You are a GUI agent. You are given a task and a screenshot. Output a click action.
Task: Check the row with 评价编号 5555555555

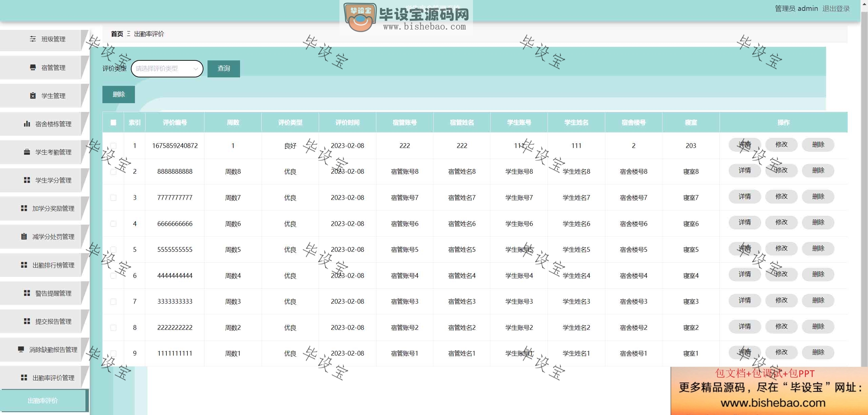click(113, 250)
